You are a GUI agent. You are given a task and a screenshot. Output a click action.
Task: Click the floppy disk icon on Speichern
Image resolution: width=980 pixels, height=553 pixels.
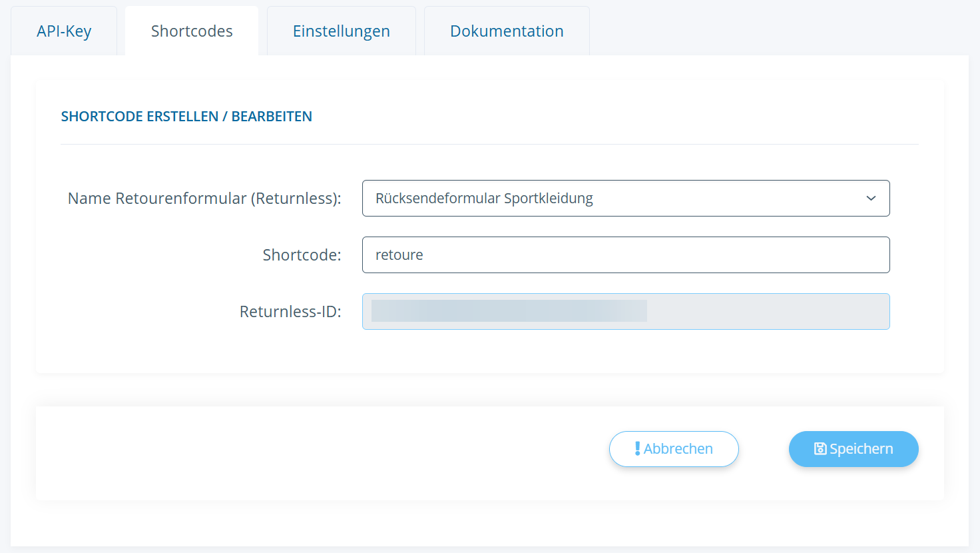click(x=820, y=449)
